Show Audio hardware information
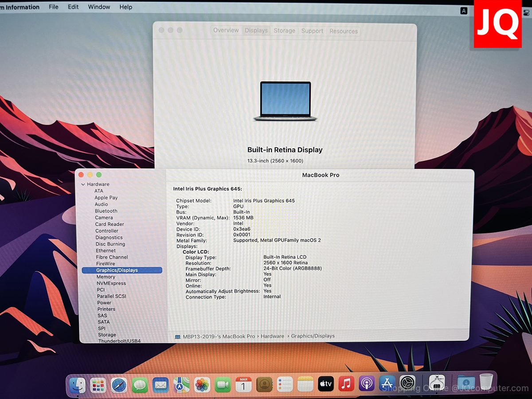 click(x=101, y=204)
